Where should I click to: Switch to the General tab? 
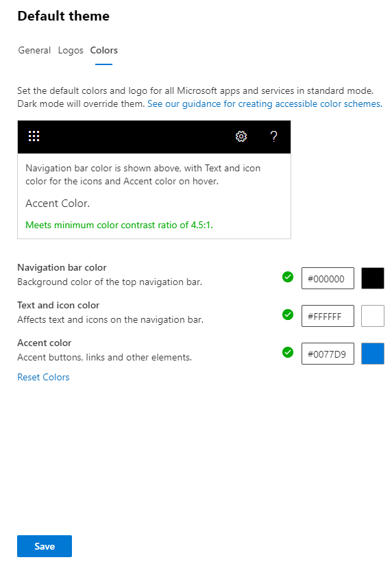34,50
